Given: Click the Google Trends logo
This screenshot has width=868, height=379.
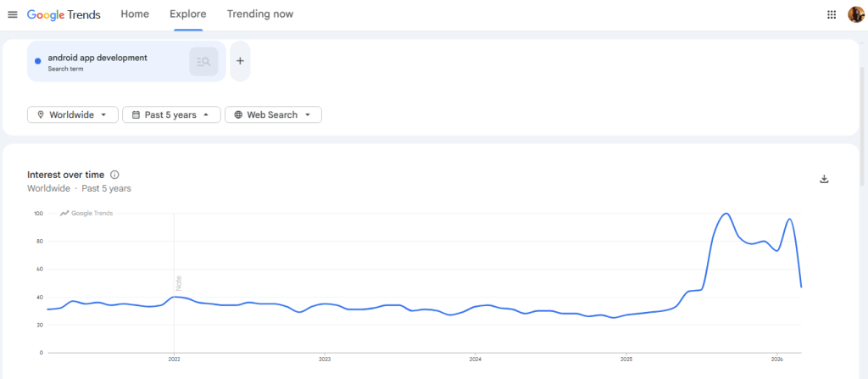Looking at the screenshot, I should [64, 14].
